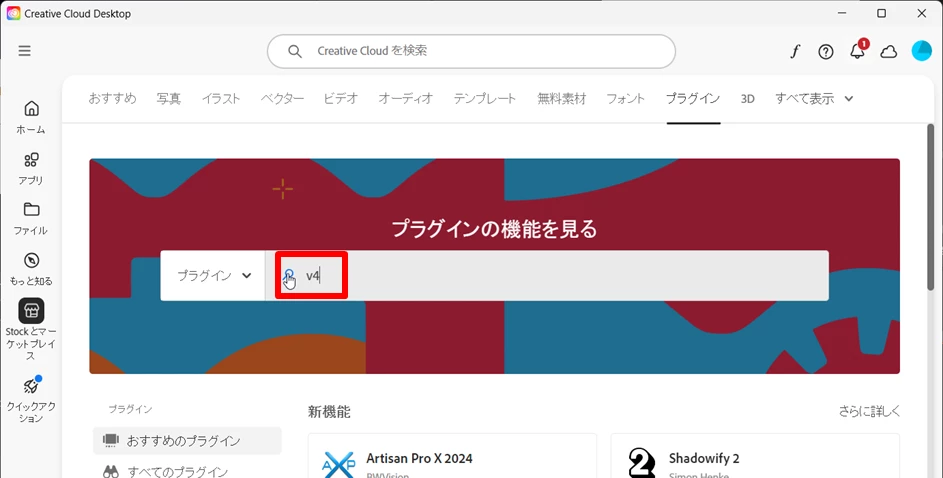Open the Discover compass icon

[31, 260]
